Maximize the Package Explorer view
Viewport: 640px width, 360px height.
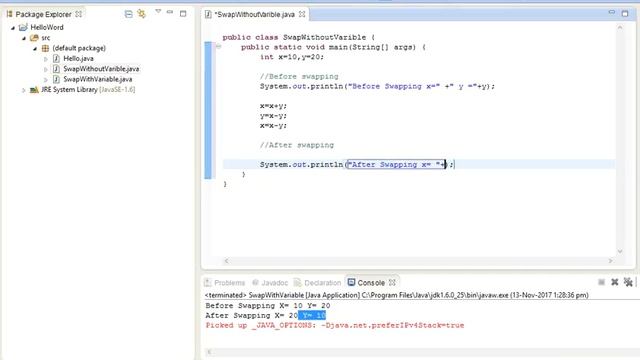(x=183, y=13)
